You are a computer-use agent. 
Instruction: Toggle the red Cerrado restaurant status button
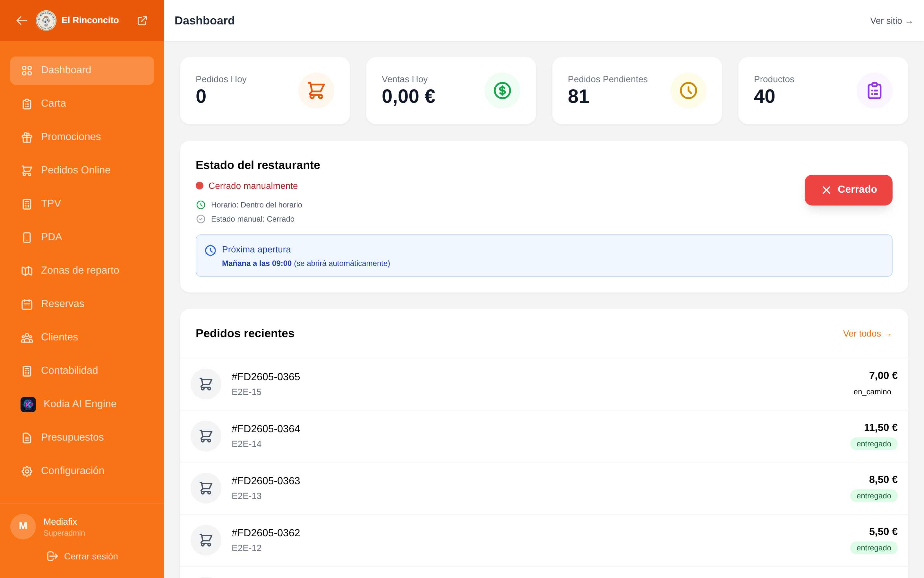(x=848, y=190)
